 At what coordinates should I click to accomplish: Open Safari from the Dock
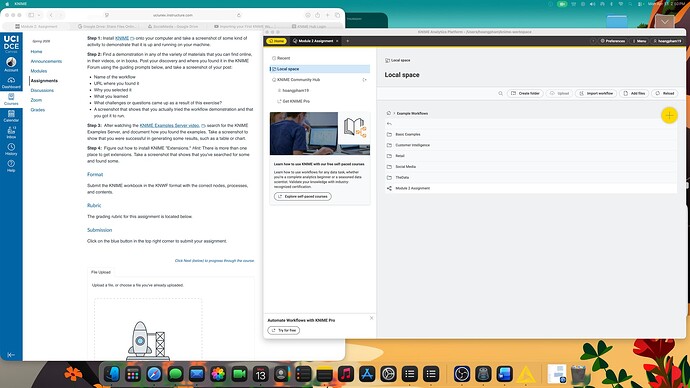point(154,374)
